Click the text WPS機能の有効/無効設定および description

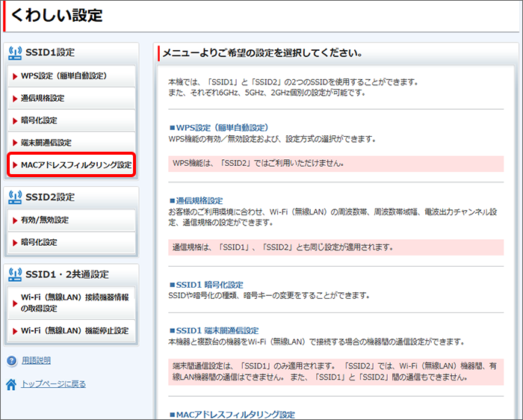[272, 139]
